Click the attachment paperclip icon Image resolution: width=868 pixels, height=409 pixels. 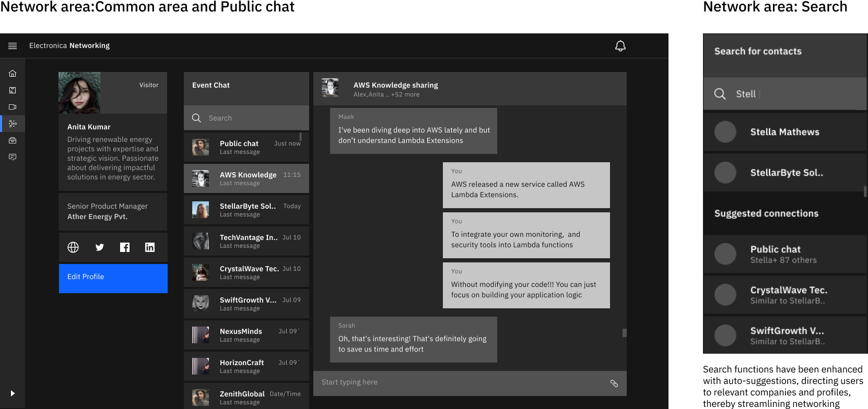614,383
